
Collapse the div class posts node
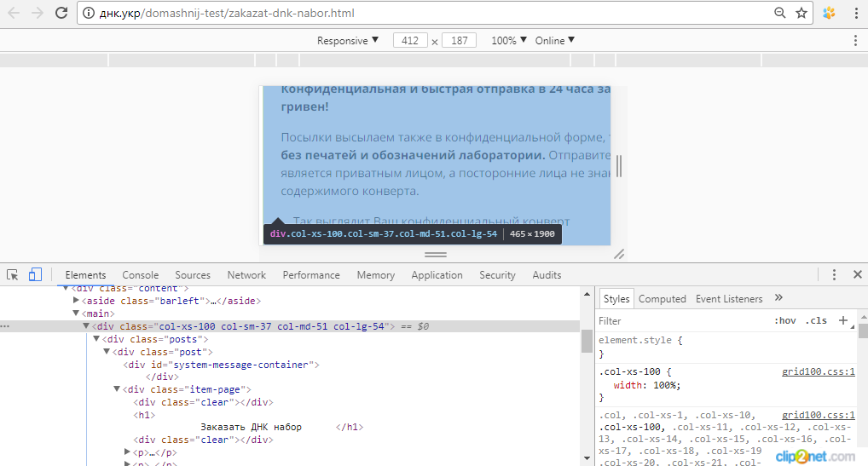coord(96,339)
